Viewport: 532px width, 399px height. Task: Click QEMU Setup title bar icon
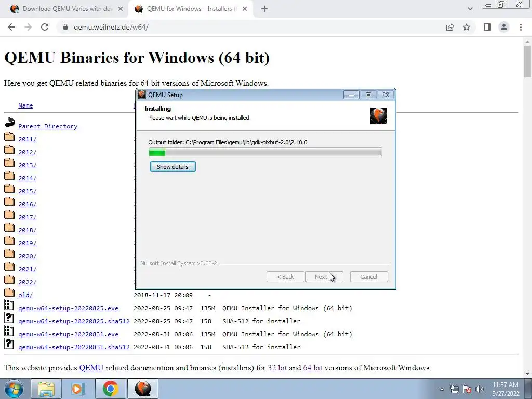point(142,95)
